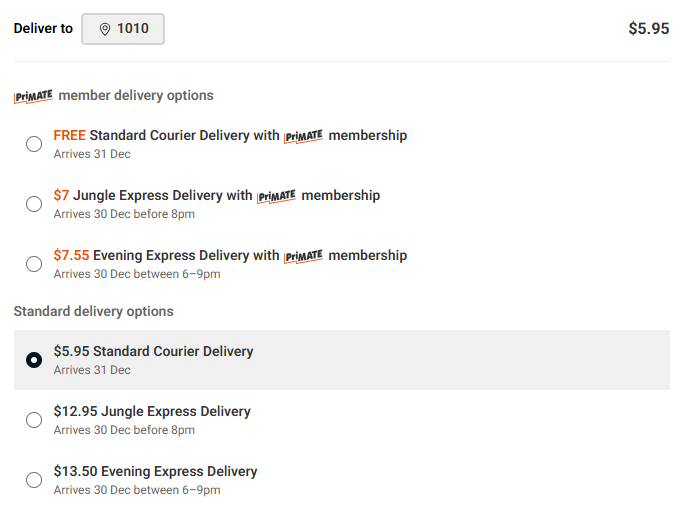684x519 pixels.
Task: Click the "$5.95 Standard Courier Delivery" label text
Action: point(153,351)
